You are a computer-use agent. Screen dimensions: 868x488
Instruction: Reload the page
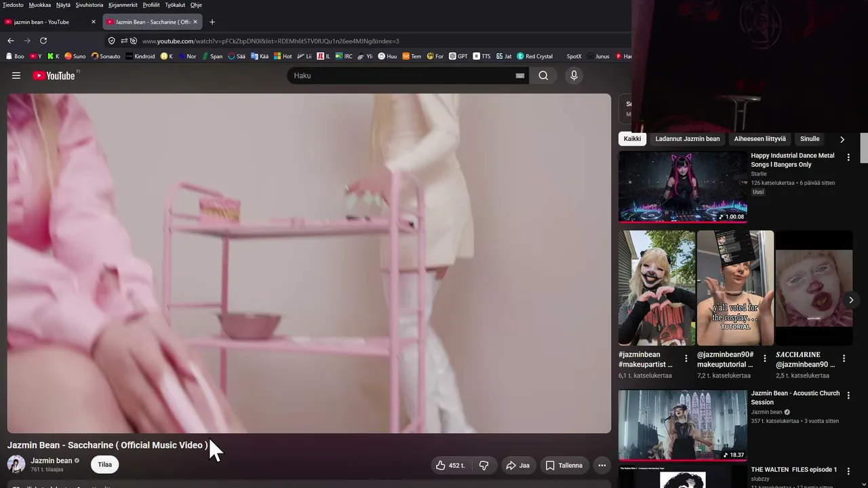click(43, 41)
